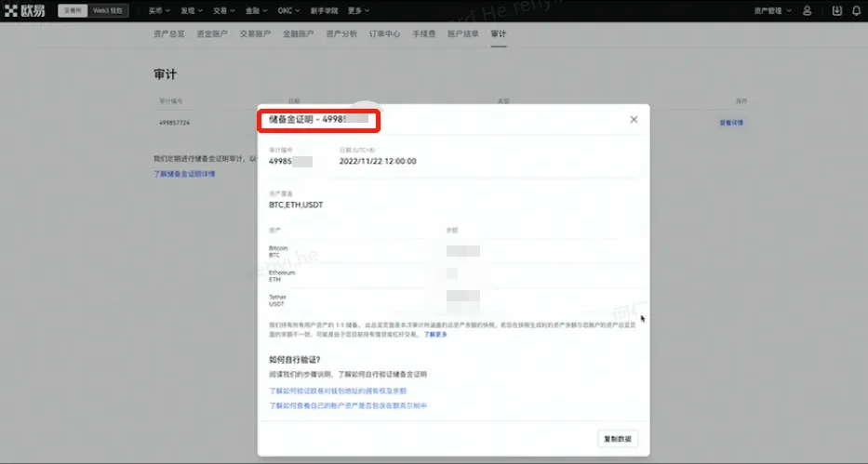Viewport: 868px width, 464px height.
Task: Select the 审计 tab
Action: [499, 33]
